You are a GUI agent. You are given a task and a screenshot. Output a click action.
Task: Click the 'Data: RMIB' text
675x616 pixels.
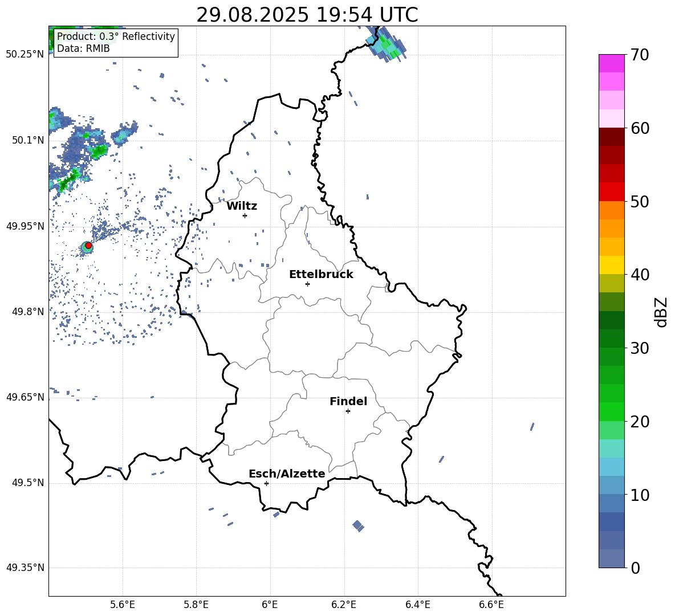click(83, 48)
